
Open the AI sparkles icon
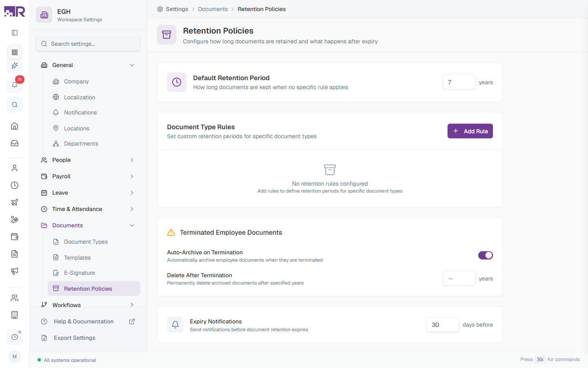tap(15, 65)
